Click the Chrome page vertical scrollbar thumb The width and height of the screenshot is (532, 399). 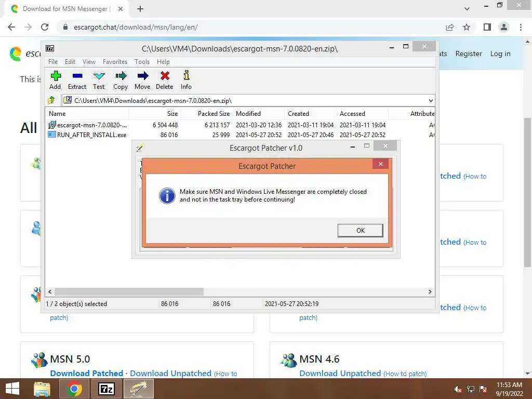pyautogui.click(x=527, y=192)
